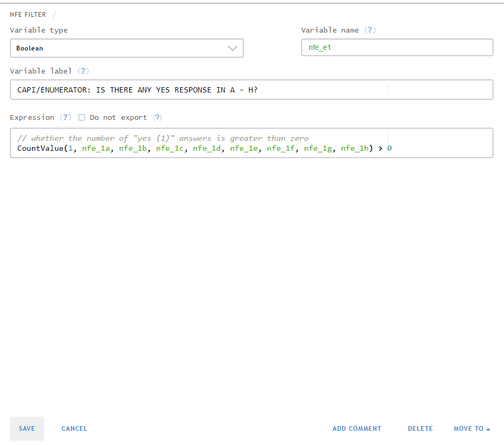This screenshot has width=504, height=445.
Task: Click CANCEL to discard changes
Action: (x=74, y=429)
